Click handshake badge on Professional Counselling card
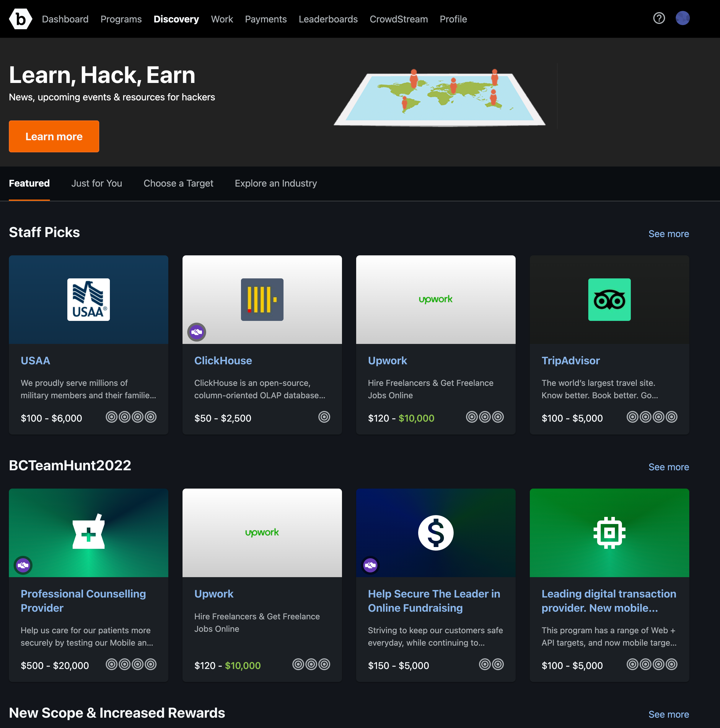This screenshot has width=720, height=728. (23, 565)
